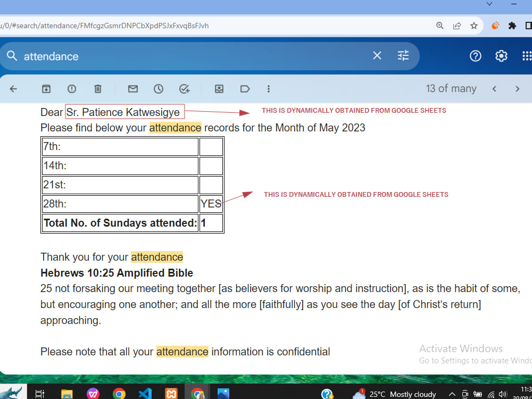Viewport: 532px width, 399px height.
Task: Mark the email as unread
Action: point(133,89)
